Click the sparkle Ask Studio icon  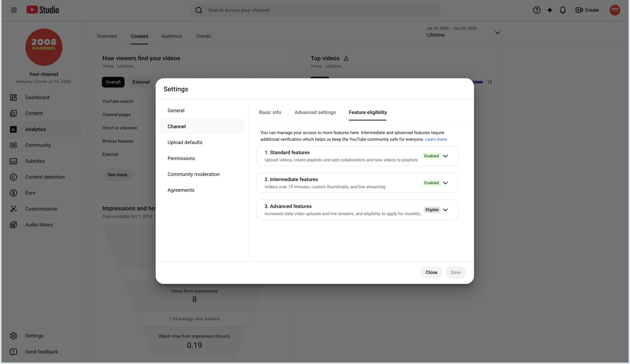point(550,10)
